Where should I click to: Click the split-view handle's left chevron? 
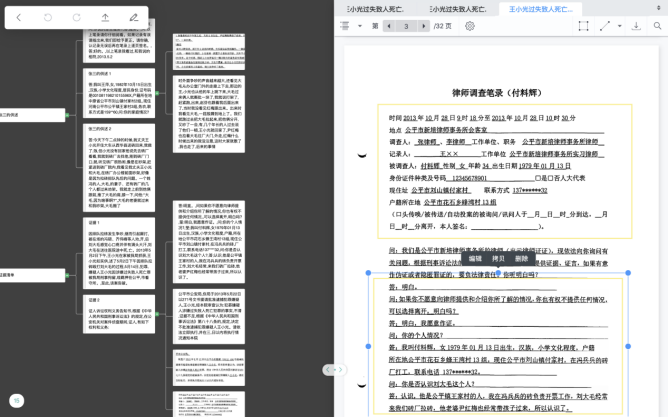click(x=328, y=370)
